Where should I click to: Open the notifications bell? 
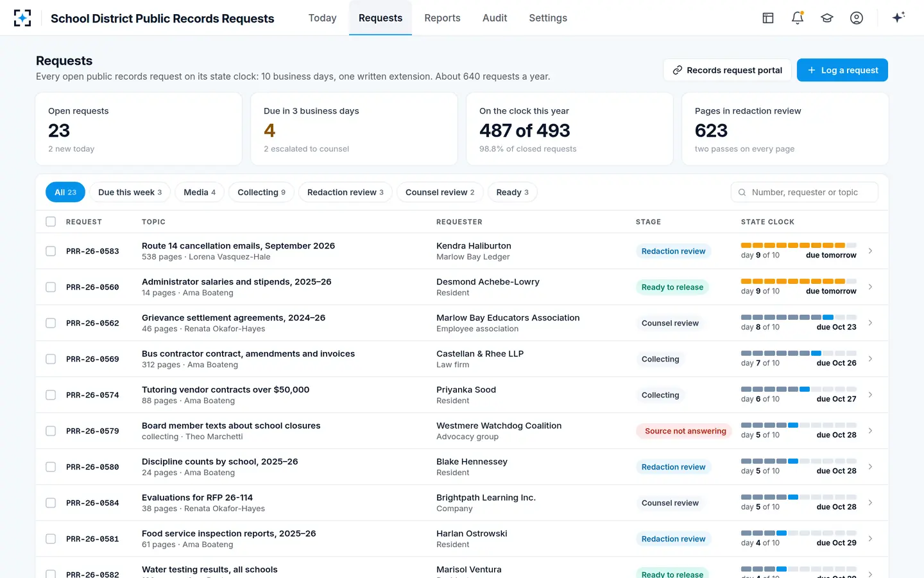[x=798, y=18]
